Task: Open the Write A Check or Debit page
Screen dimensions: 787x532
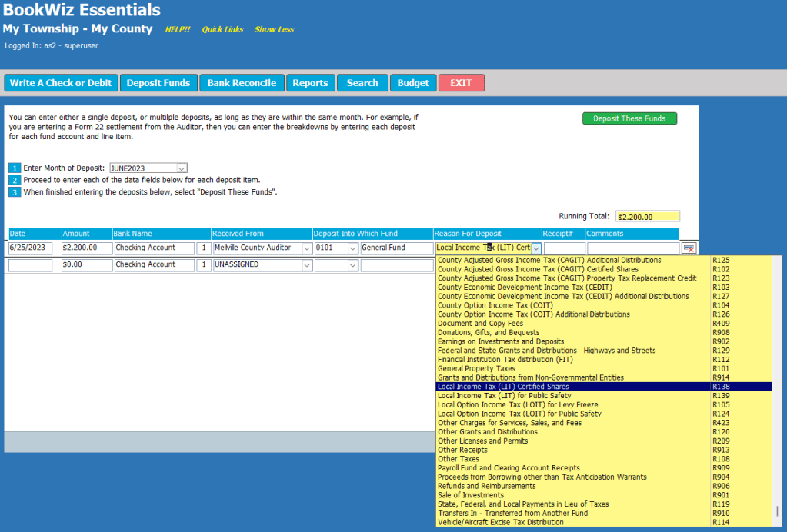Action: pyautogui.click(x=61, y=83)
